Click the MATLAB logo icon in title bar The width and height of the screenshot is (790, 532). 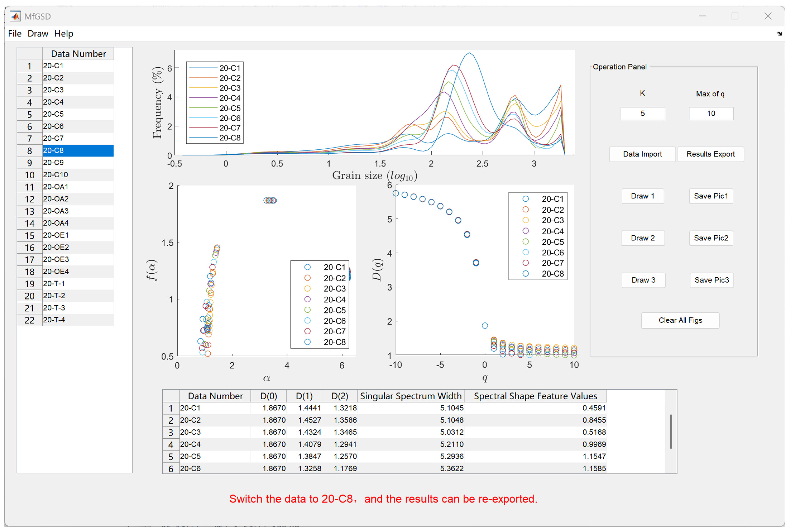click(x=15, y=16)
